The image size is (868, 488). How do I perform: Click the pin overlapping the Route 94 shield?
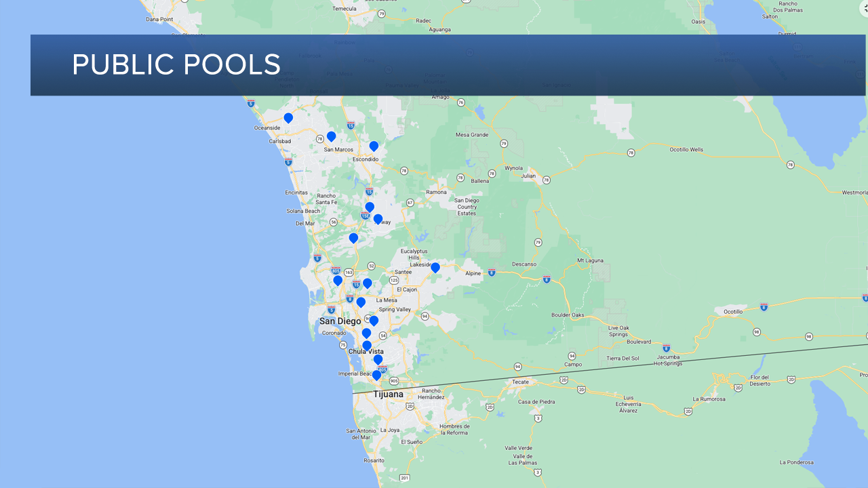tap(374, 321)
